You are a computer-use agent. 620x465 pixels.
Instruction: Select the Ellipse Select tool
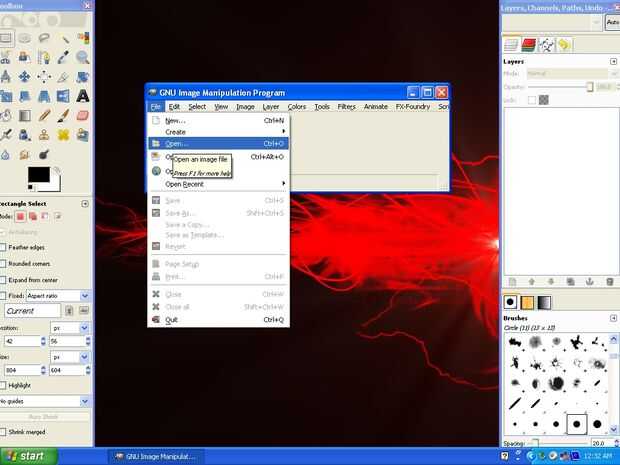click(x=25, y=38)
